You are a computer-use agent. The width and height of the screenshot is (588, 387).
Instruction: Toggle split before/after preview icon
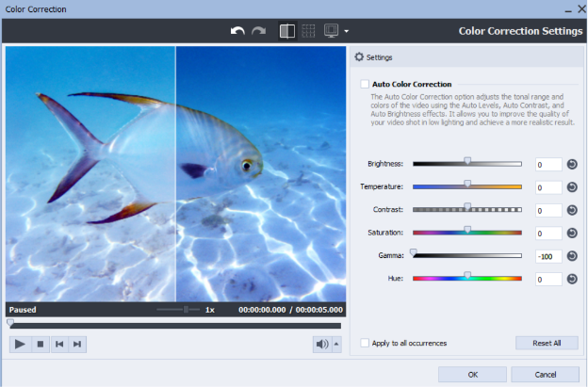pos(287,31)
